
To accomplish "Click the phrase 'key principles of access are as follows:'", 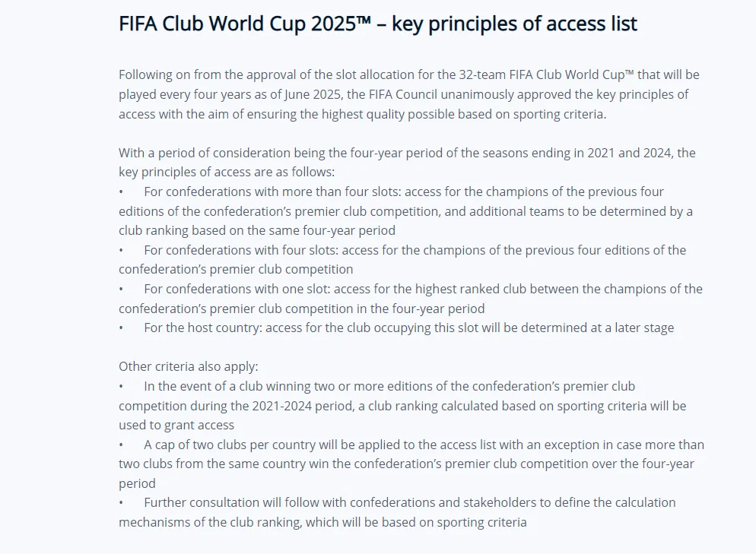I will (227, 173).
